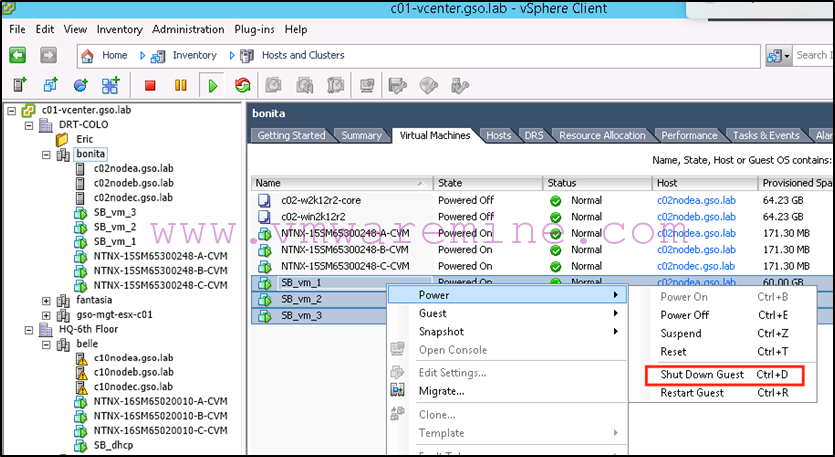The image size is (835, 457).
Task: Collapse the HQ-6th Floor datacenter node
Action: [x=29, y=330]
